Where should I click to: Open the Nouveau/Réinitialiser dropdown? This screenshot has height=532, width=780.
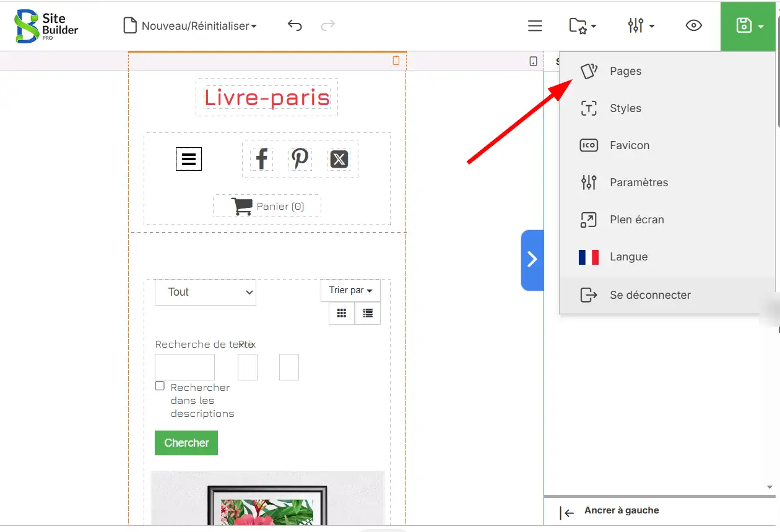[190, 26]
